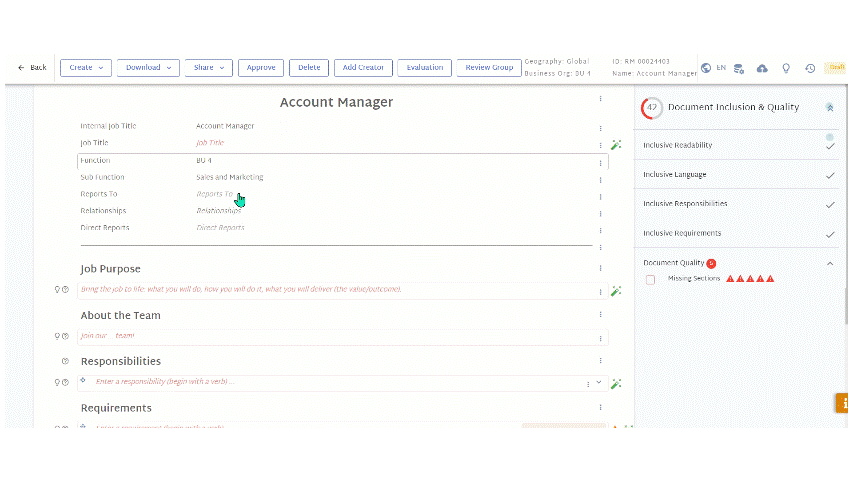Click the magic wand beside Job Title
Image resolution: width=853 pixels, height=480 pixels.
616,145
